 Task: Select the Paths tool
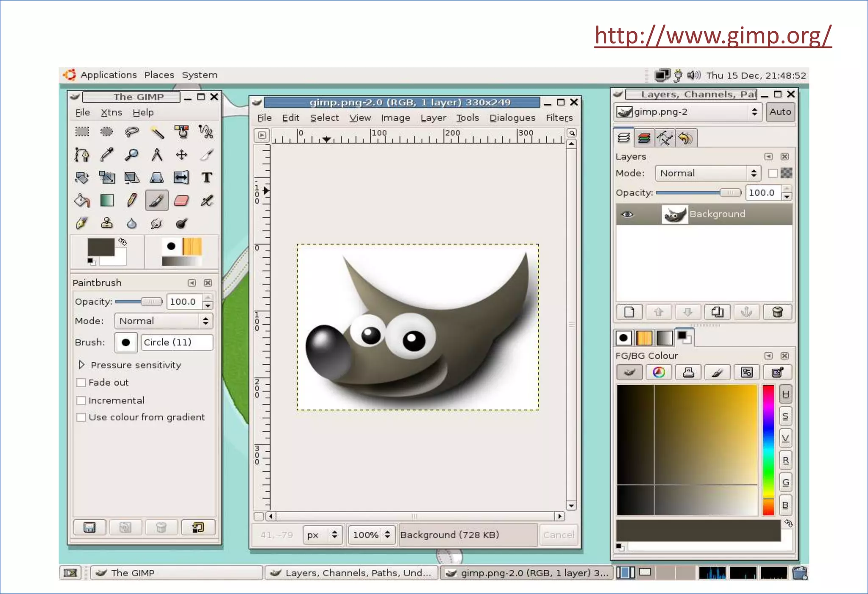click(x=82, y=155)
